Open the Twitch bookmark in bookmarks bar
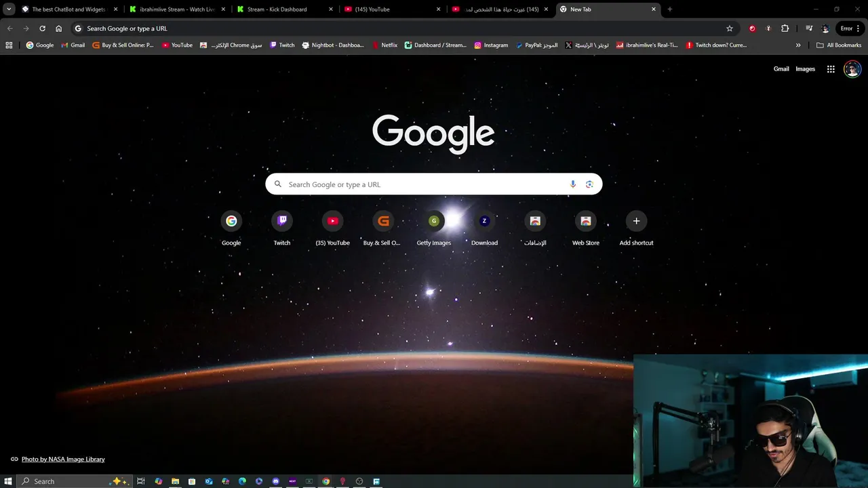This screenshot has width=868, height=488. click(x=282, y=45)
